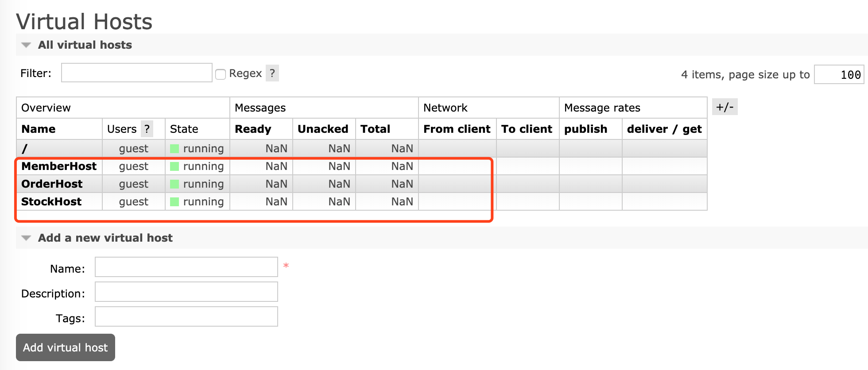Open the StockHost virtual host

(51, 201)
